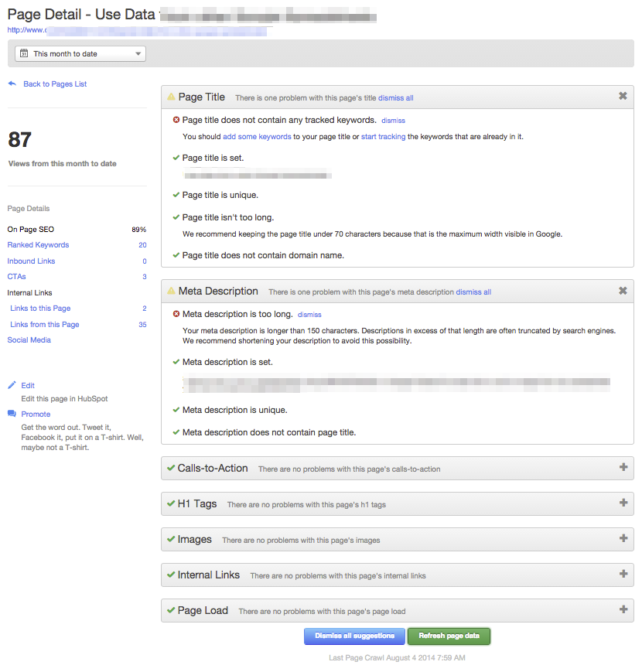
Task: Click red error icon beside tracked keywords message
Action: [176, 120]
